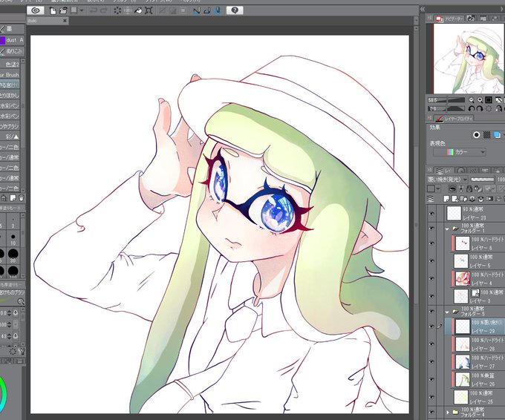Switch to Sub View tab beside Navigator
505x420 pixels.
[471, 19]
